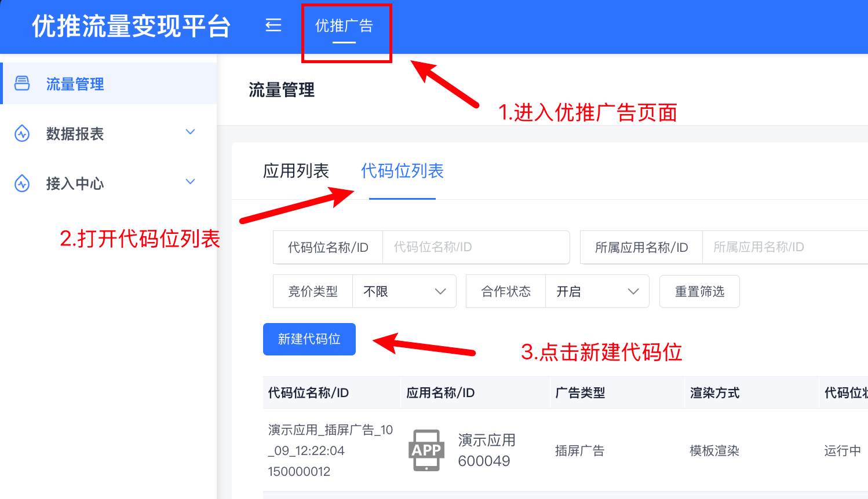Click the 模板渲染 render mode cell
868x499 pixels.
tap(714, 450)
